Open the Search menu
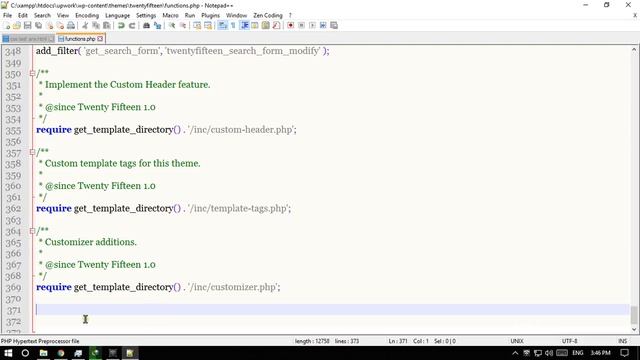The image size is (640, 360). 42,15
